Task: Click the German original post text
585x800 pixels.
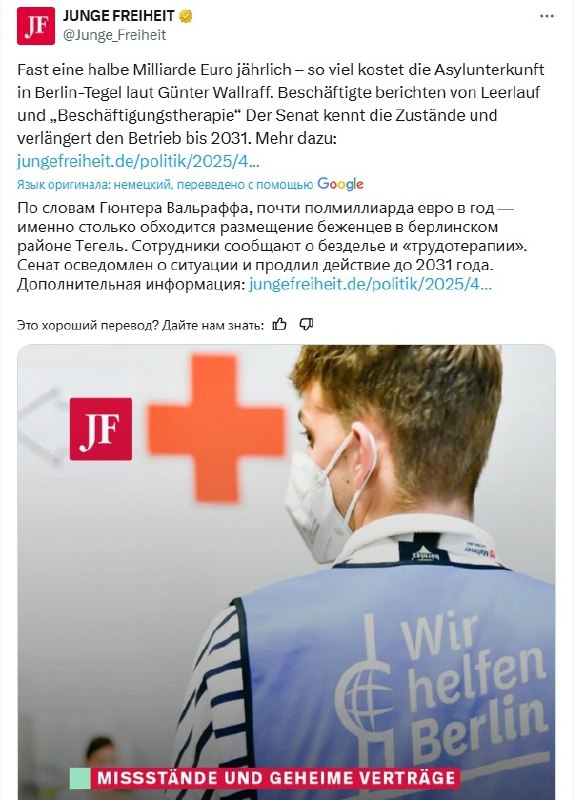Action: point(281,104)
